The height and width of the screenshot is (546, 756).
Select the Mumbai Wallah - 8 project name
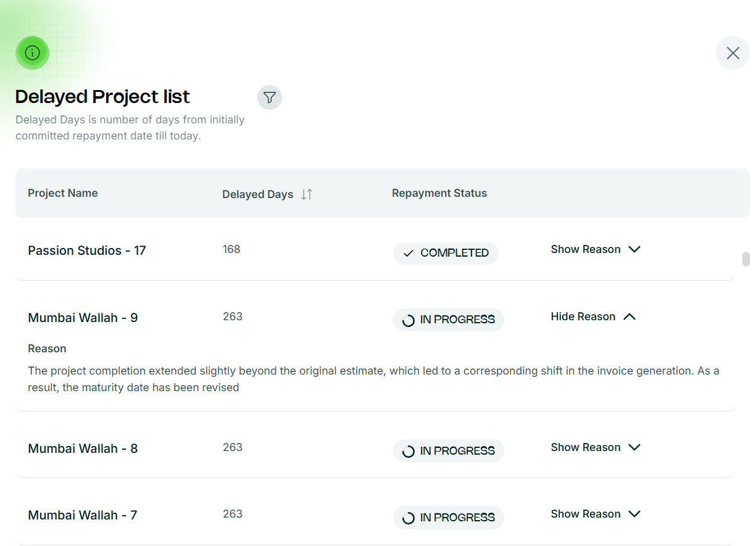tap(83, 449)
